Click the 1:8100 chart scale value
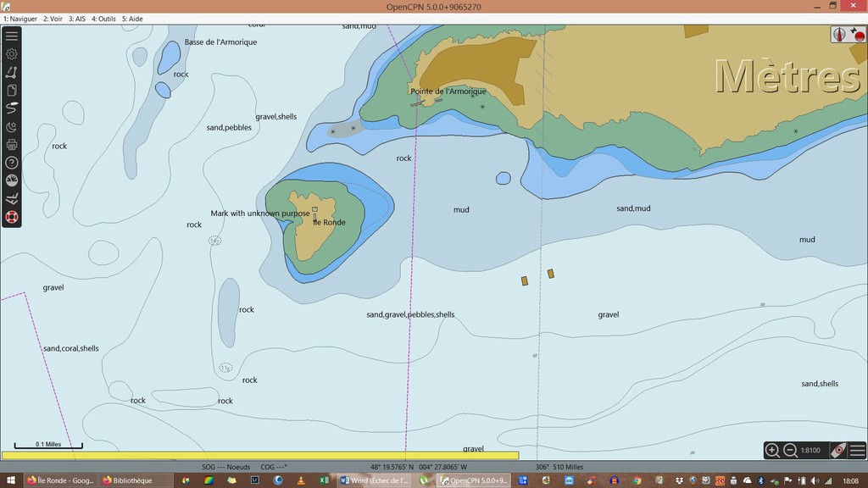Image resolution: width=868 pixels, height=488 pixels. coord(810,451)
